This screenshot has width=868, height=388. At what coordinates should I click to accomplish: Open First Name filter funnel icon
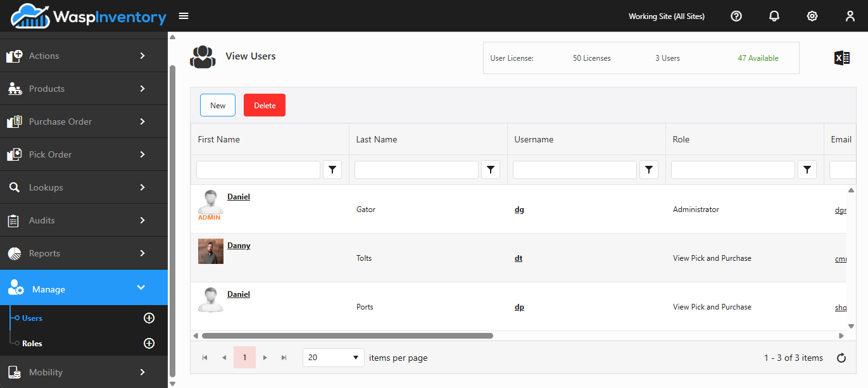click(x=333, y=170)
